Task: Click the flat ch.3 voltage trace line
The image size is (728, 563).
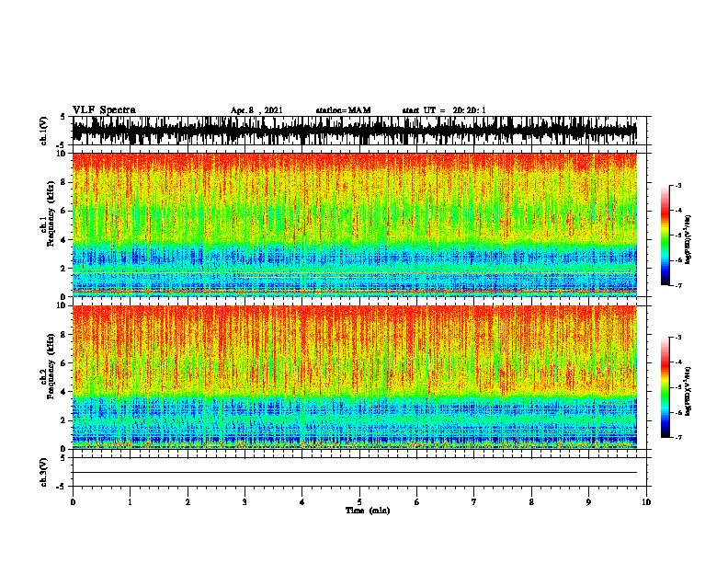Action: (355, 473)
